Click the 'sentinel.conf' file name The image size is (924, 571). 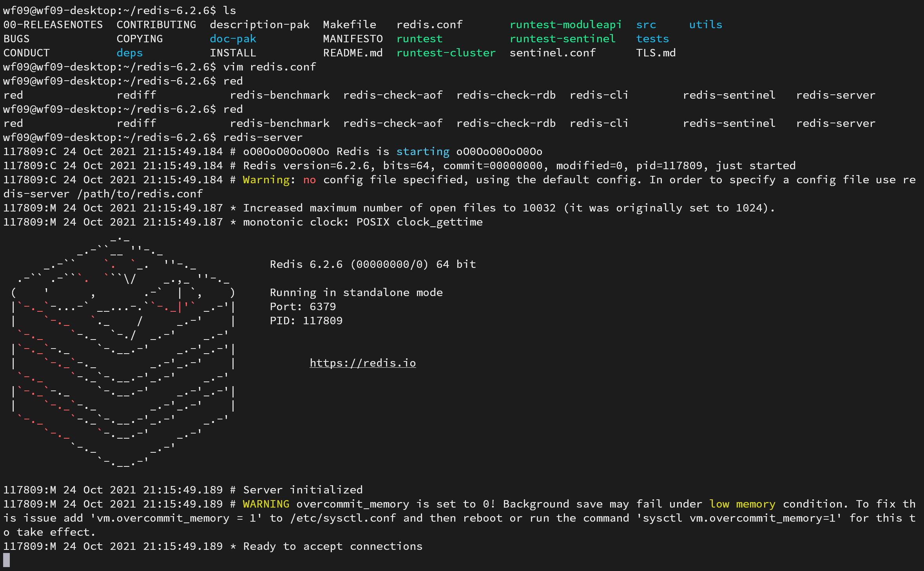tap(552, 53)
